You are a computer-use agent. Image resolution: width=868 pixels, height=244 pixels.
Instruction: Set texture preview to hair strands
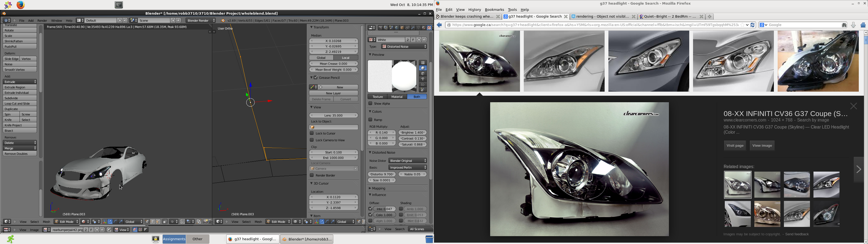pyautogui.click(x=423, y=85)
